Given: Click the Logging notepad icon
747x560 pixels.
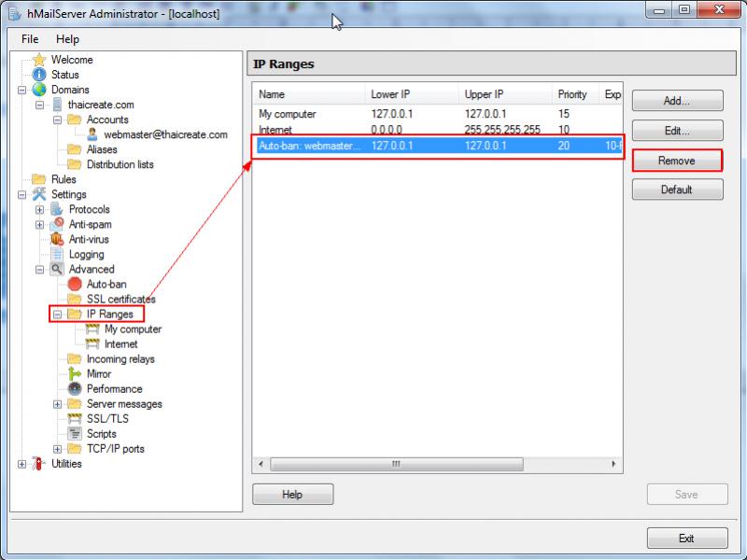Looking at the screenshot, I should coord(57,254).
